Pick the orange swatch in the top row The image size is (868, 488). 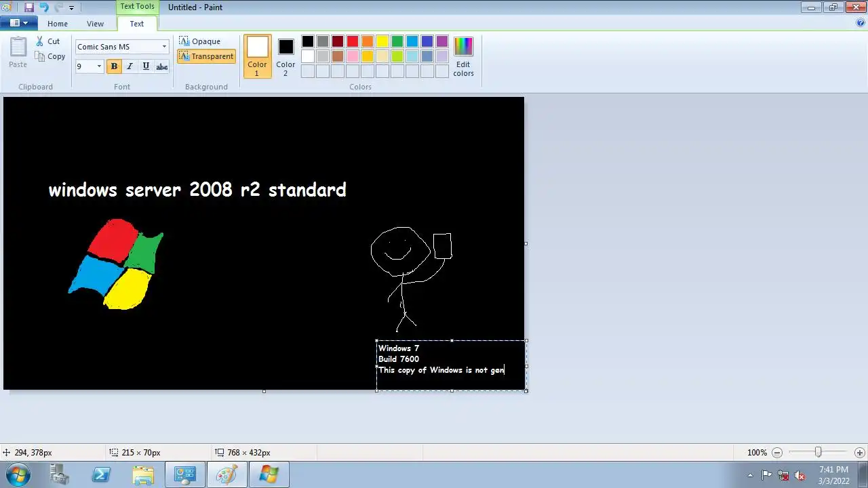click(x=368, y=41)
